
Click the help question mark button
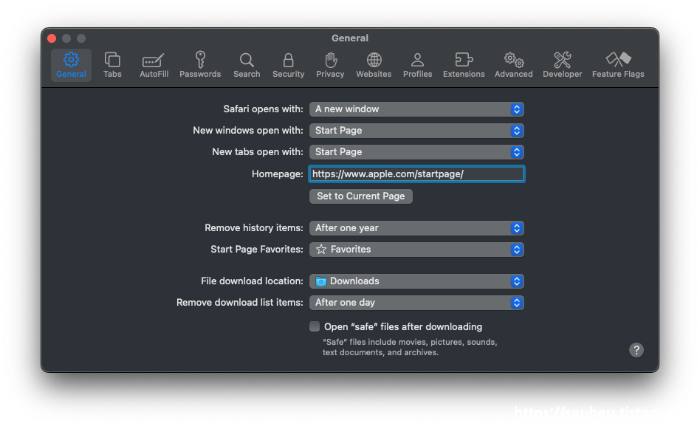click(x=636, y=350)
